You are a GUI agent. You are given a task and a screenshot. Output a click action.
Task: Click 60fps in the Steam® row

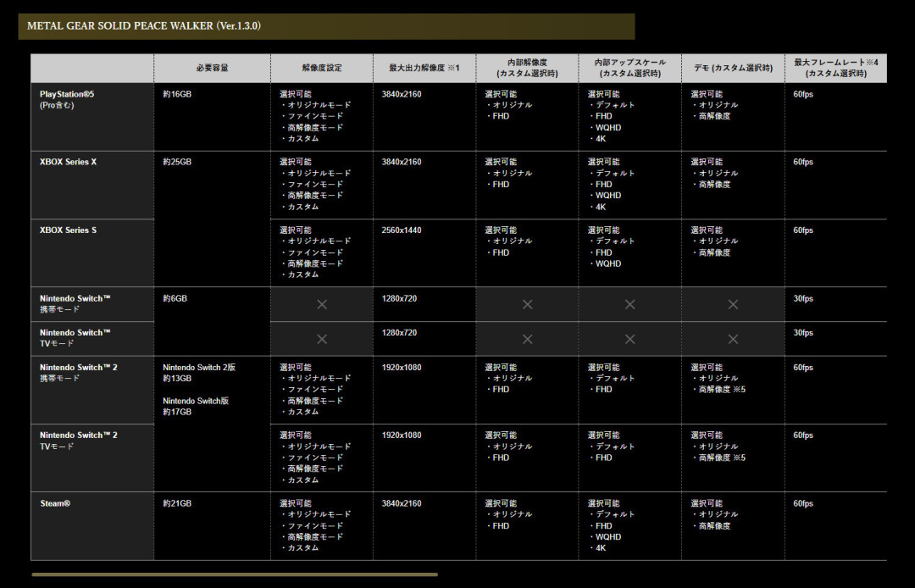point(803,503)
